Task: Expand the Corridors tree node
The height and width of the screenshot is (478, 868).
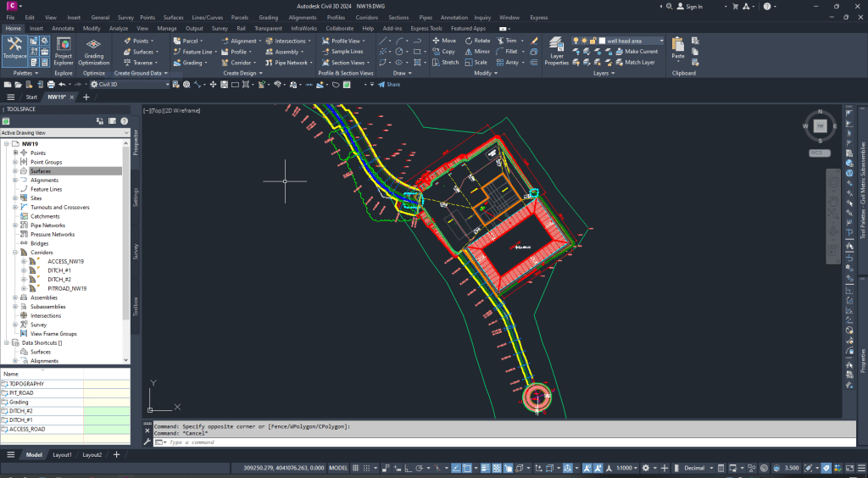Action: 14,253
